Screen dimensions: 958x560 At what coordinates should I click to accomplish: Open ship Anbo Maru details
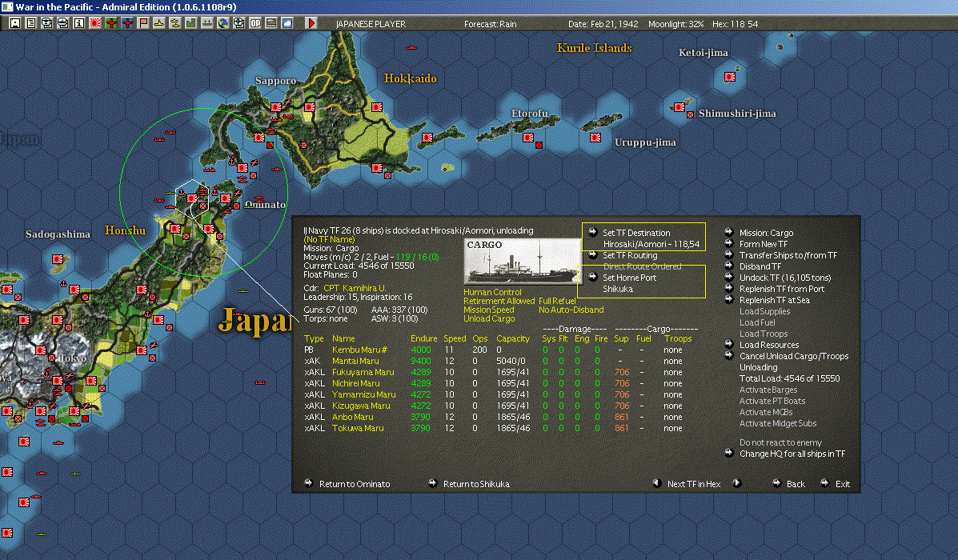pyautogui.click(x=352, y=417)
